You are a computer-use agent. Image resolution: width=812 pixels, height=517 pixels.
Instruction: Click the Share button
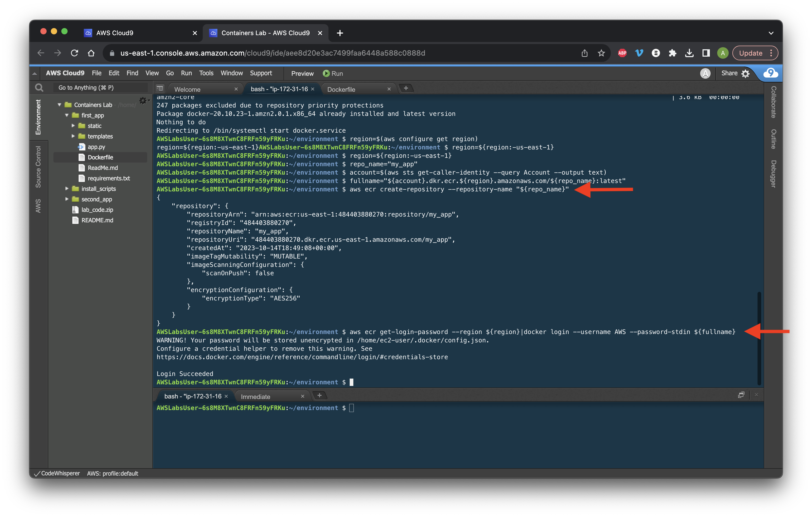point(729,73)
